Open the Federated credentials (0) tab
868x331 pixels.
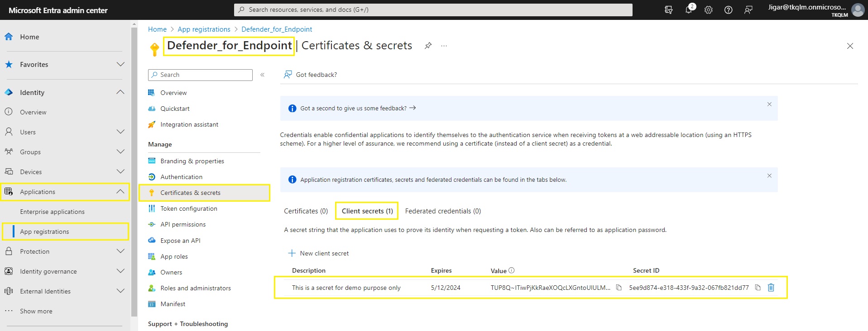click(x=443, y=211)
